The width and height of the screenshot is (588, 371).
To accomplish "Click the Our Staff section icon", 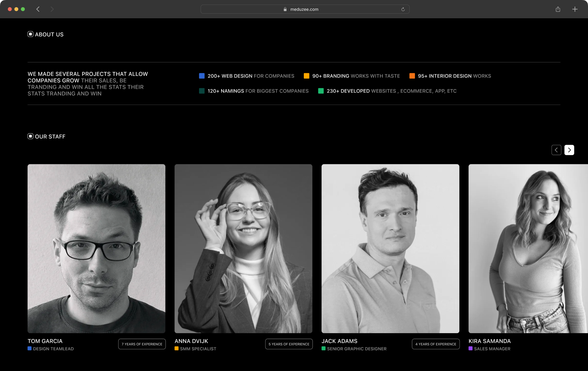I will coord(30,136).
